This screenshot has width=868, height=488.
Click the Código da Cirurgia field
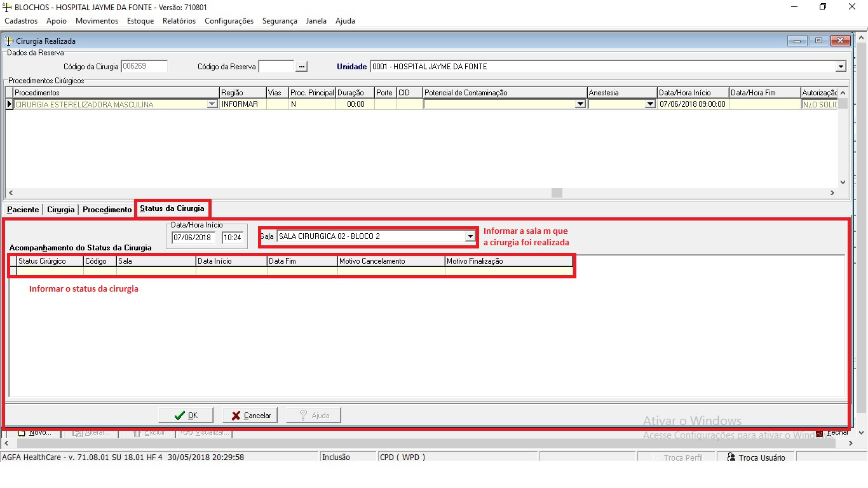click(x=144, y=66)
